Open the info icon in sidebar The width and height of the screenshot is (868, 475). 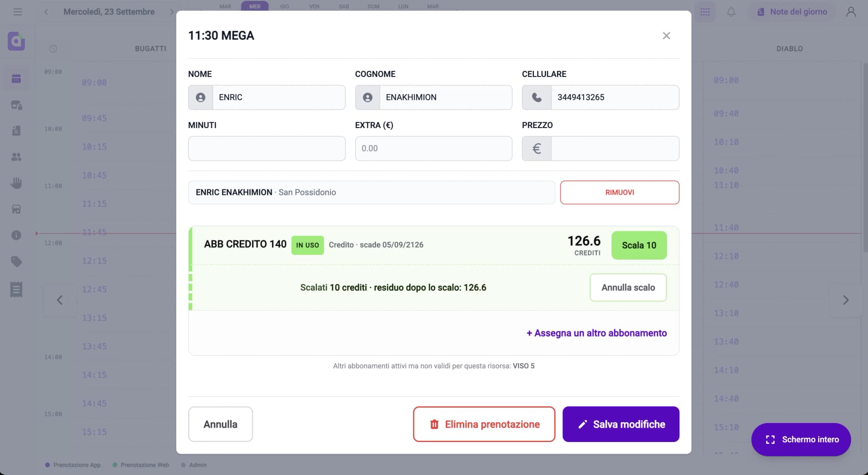pyautogui.click(x=16, y=235)
